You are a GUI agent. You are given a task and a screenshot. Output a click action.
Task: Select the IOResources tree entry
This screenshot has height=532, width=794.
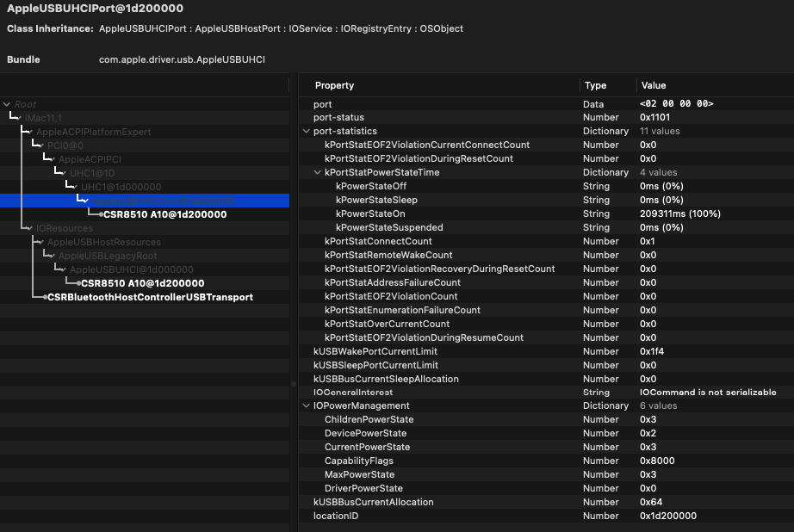coord(65,228)
